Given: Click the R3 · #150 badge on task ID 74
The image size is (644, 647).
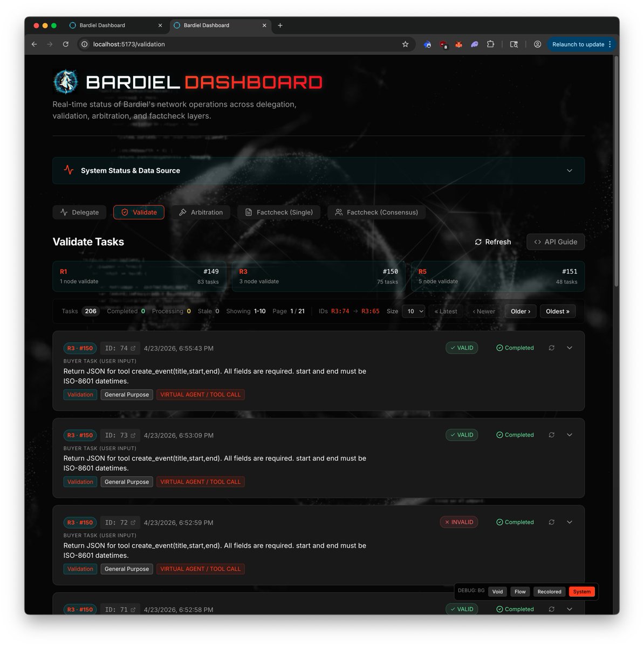Looking at the screenshot, I should (x=80, y=348).
